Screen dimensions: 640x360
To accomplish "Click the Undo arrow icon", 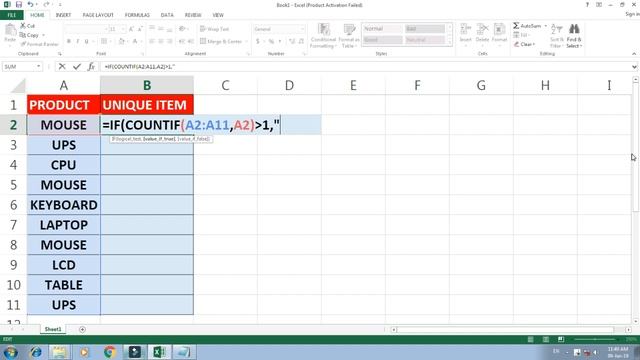I will pos(31,4).
